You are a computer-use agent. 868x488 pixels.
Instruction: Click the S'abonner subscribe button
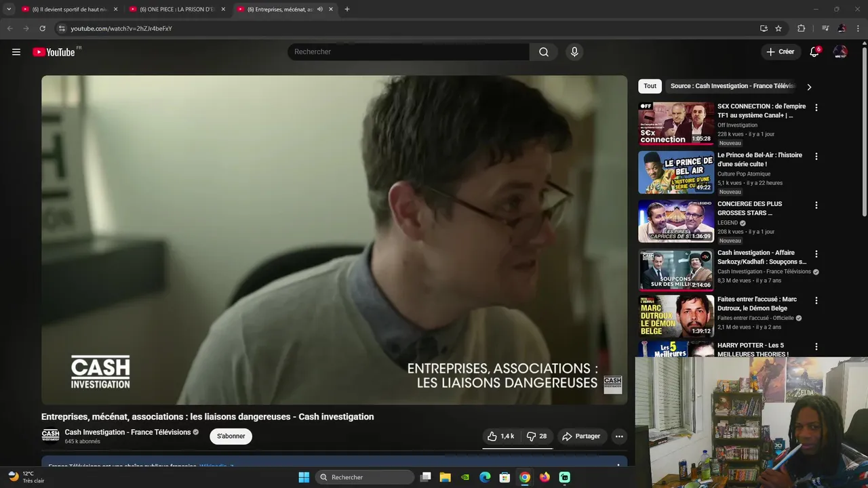click(x=231, y=436)
